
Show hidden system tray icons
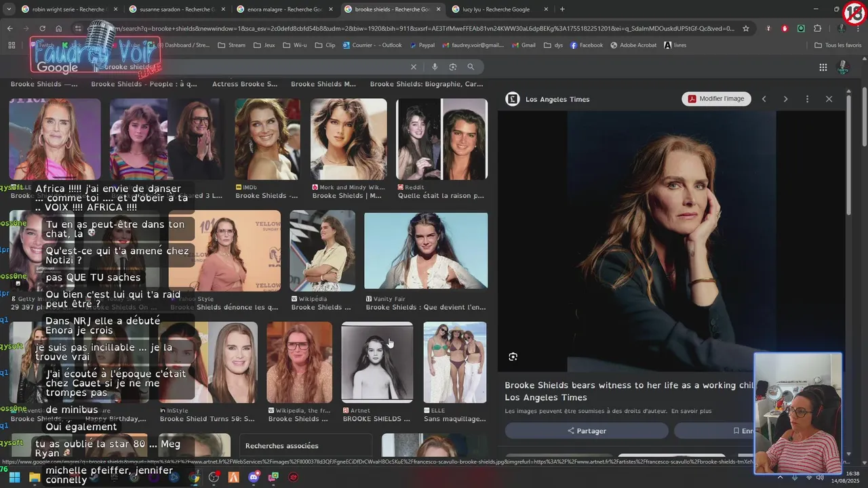pyautogui.click(x=780, y=477)
